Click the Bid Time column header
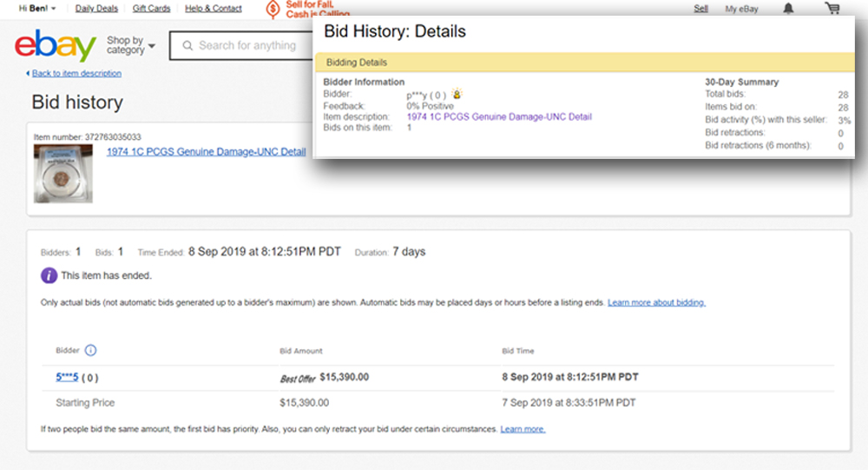The image size is (868, 470). pos(518,351)
